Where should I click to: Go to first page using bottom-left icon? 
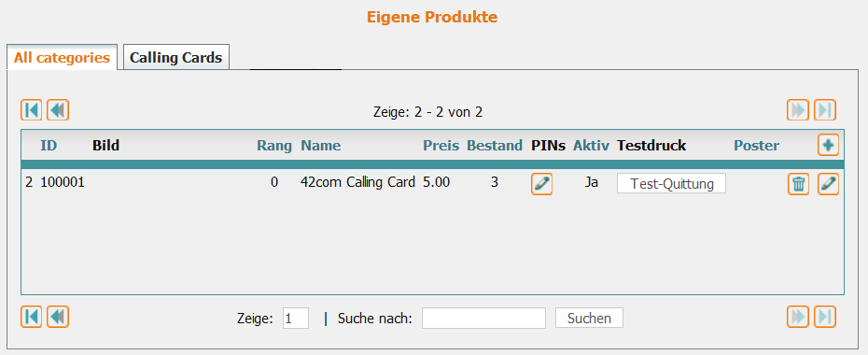(x=32, y=317)
